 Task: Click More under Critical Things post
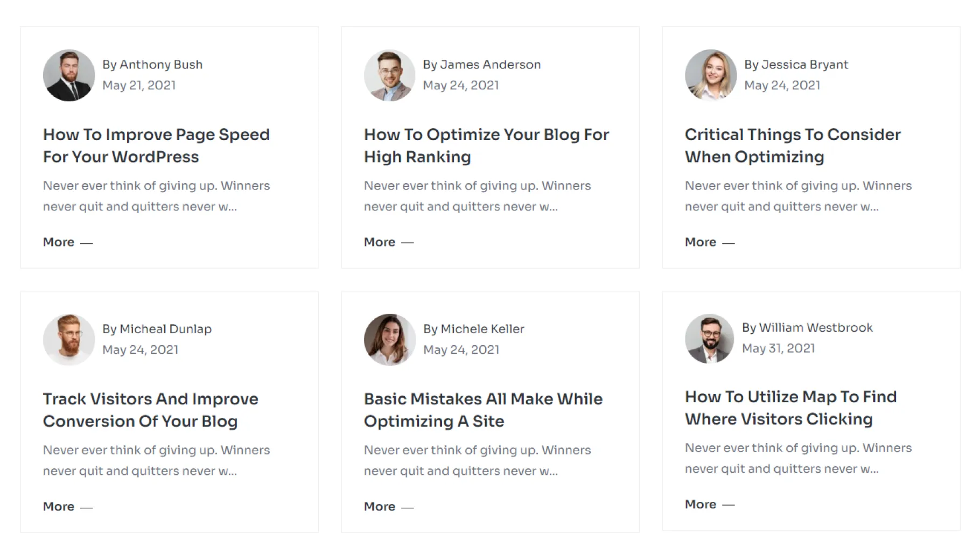point(710,242)
